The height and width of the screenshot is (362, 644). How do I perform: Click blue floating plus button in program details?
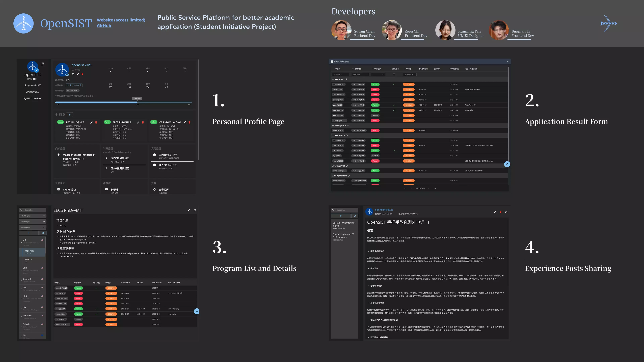197,311
